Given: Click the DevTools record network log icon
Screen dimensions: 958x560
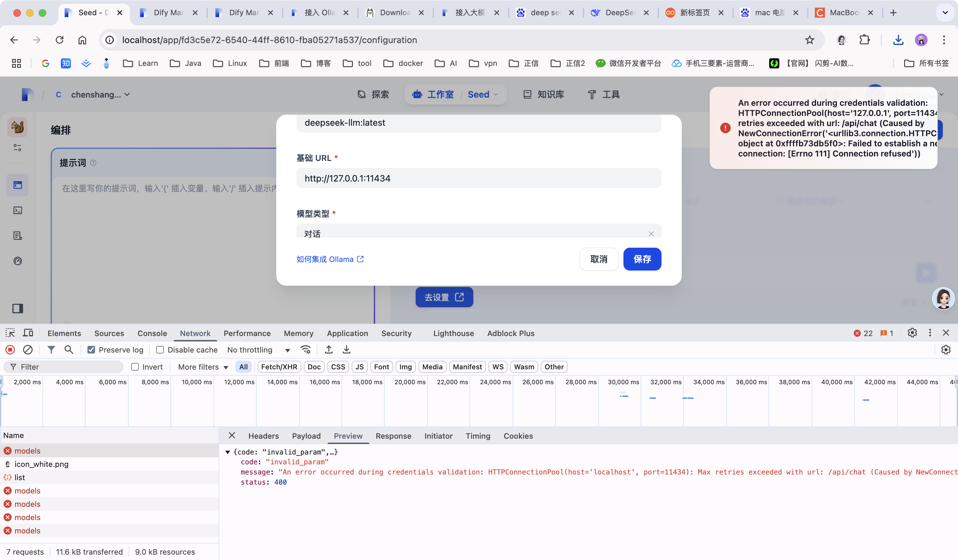Looking at the screenshot, I should coord(10,349).
